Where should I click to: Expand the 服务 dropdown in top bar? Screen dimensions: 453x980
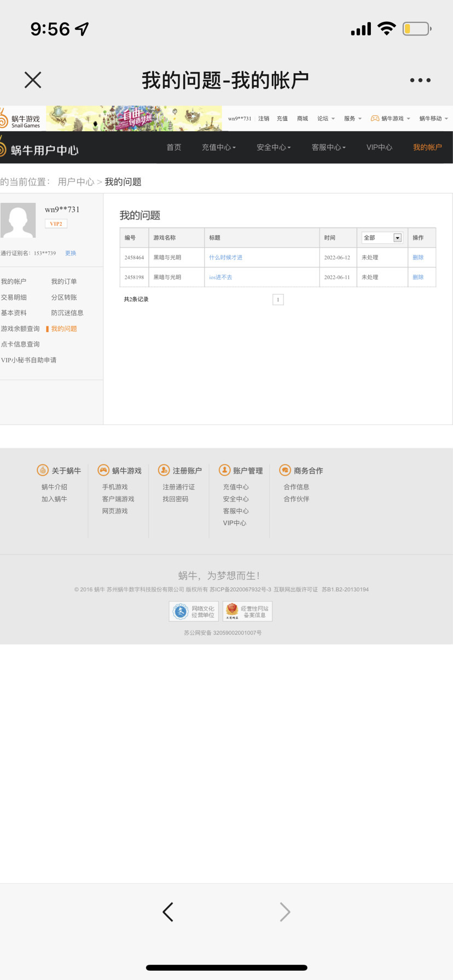pyautogui.click(x=353, y=119)
